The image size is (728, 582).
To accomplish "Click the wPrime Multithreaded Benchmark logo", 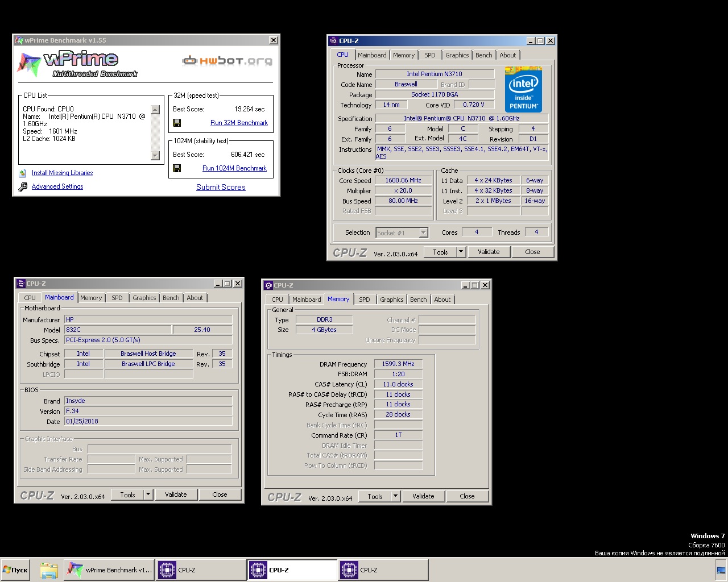I will tap(78, 64).
